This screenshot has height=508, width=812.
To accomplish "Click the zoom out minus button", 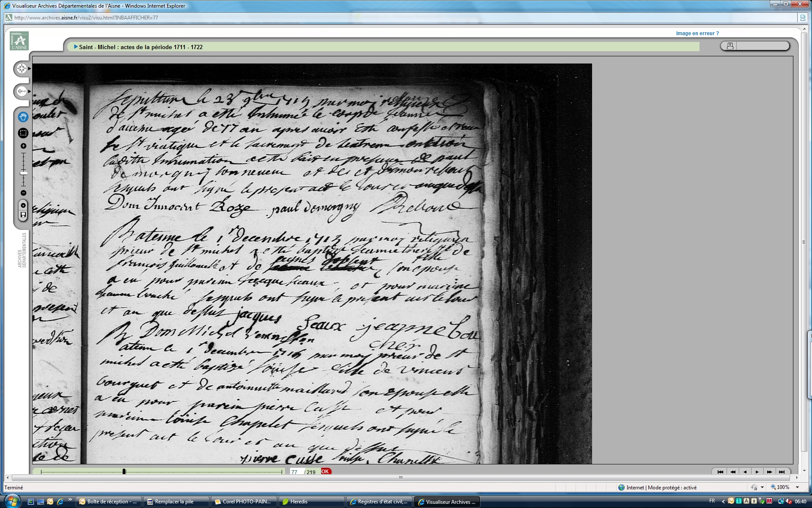I will 24,193.
